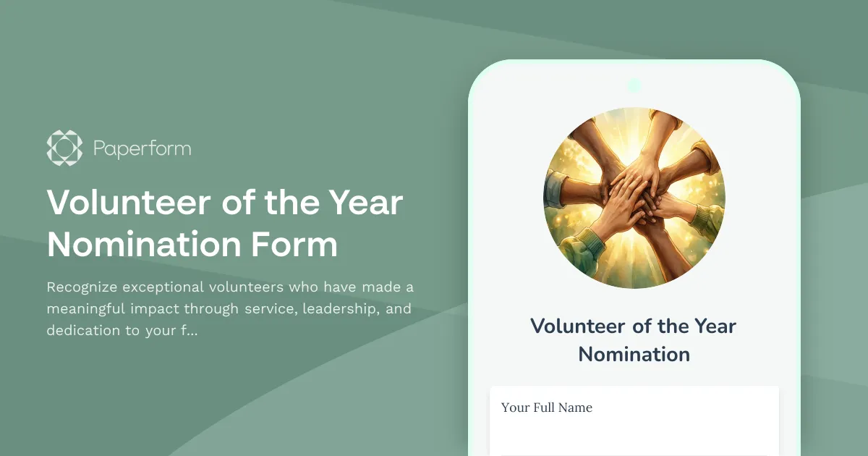Screen dimensions: 868x456
Task: Click the truncated description paragraph
Action: [230, 308]
